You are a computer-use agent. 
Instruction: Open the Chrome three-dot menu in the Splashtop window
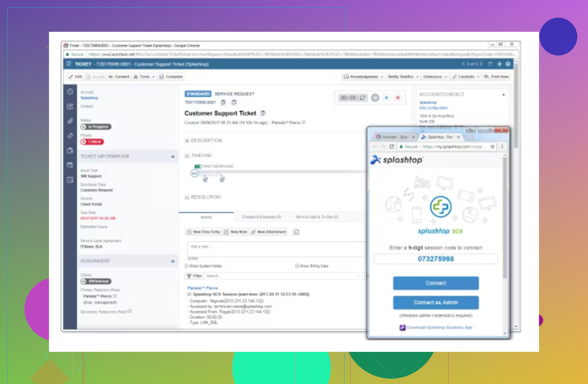click(502, 147)
